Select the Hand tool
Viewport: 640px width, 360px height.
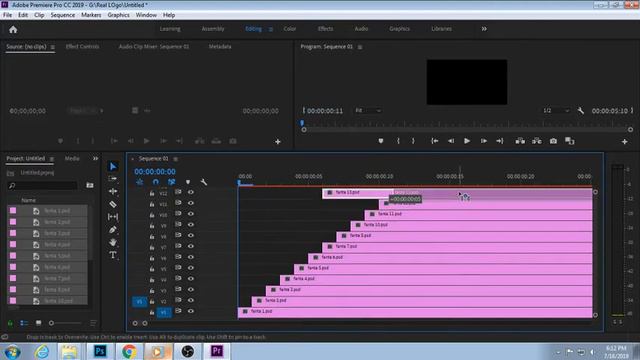tap(113, 242)
